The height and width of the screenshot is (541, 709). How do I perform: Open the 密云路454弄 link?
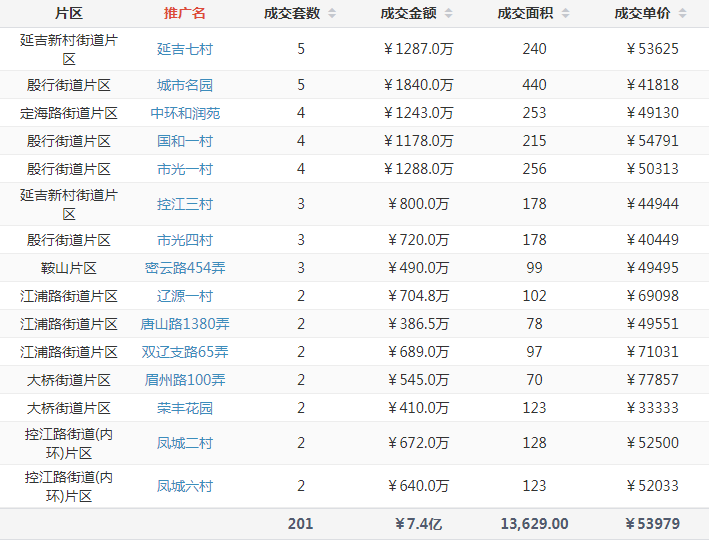(185, 268)
